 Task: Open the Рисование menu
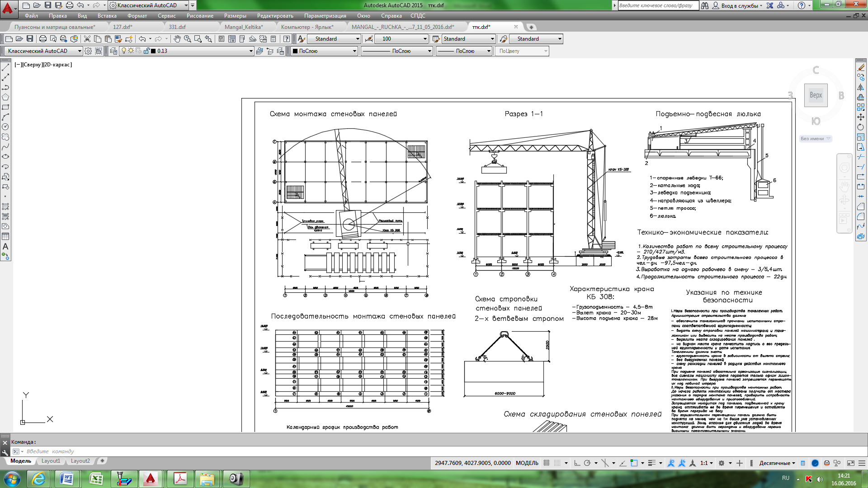tap(200, 16)
